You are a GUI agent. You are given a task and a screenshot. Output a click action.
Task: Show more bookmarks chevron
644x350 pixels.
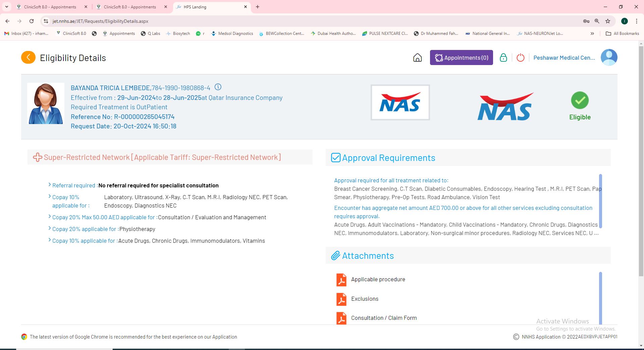tap(592, 34)
